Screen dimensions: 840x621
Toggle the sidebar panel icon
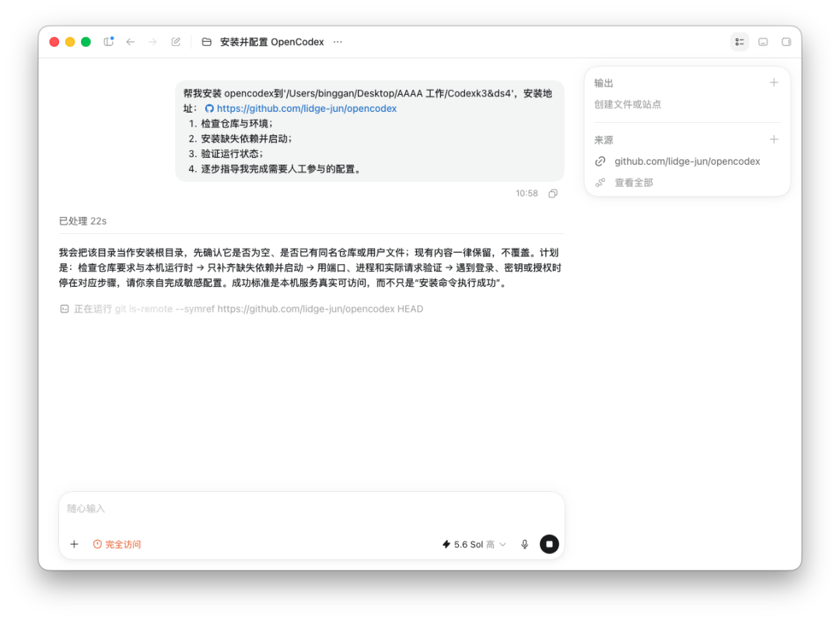[109, 42]
